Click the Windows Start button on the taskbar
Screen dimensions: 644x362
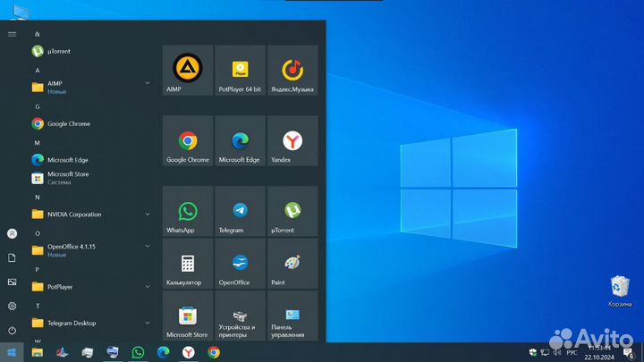[x=12, y=352]
